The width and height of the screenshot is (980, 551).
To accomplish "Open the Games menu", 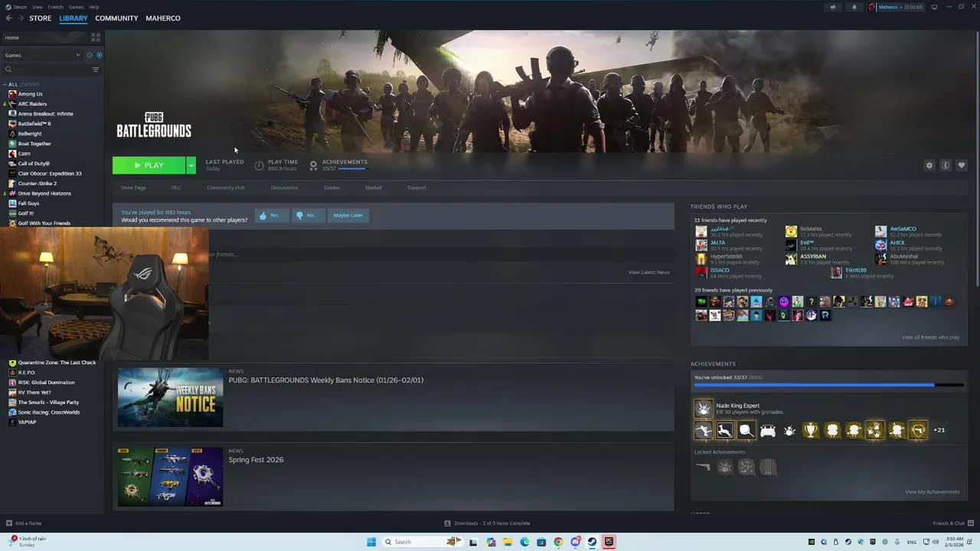I will [x=76, y=7].
